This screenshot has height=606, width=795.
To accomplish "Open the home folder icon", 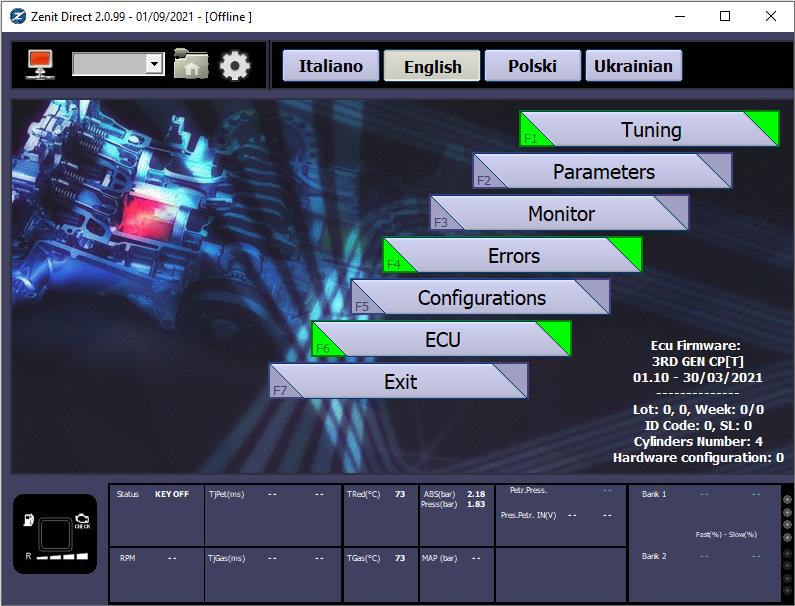I will click(191, 64).
